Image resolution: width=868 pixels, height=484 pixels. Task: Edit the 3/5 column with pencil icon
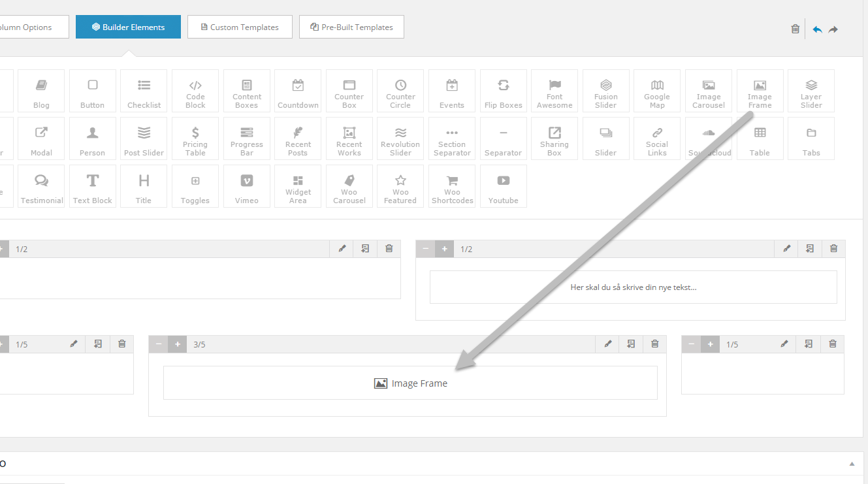click(x=607, y=344)
